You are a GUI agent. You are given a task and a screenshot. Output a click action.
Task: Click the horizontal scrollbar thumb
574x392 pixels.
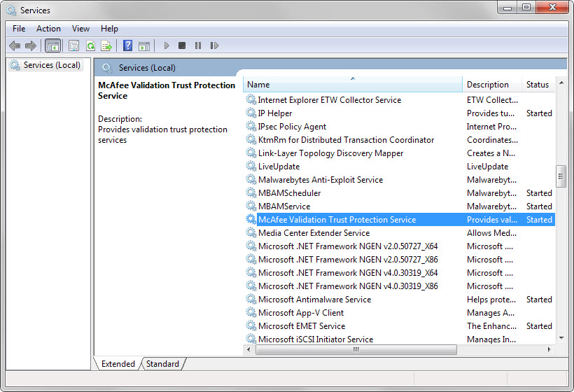(x=356, y=349)
